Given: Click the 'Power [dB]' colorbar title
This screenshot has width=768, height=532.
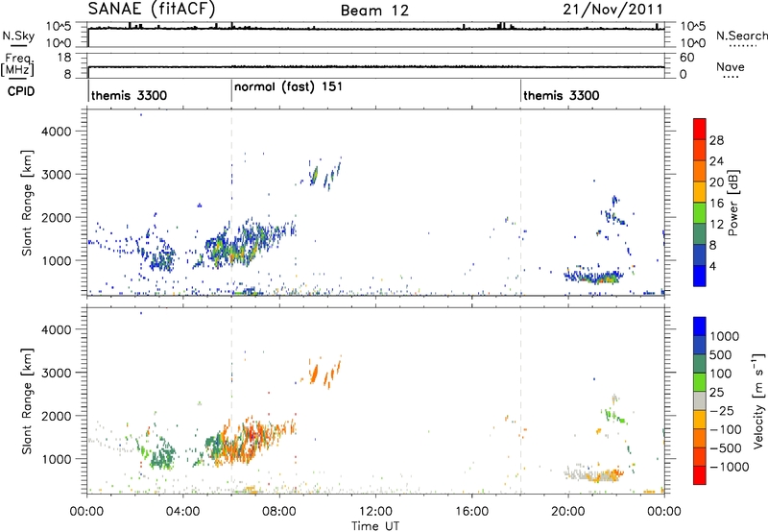Looking at the screenshot, I should [732, 203].
